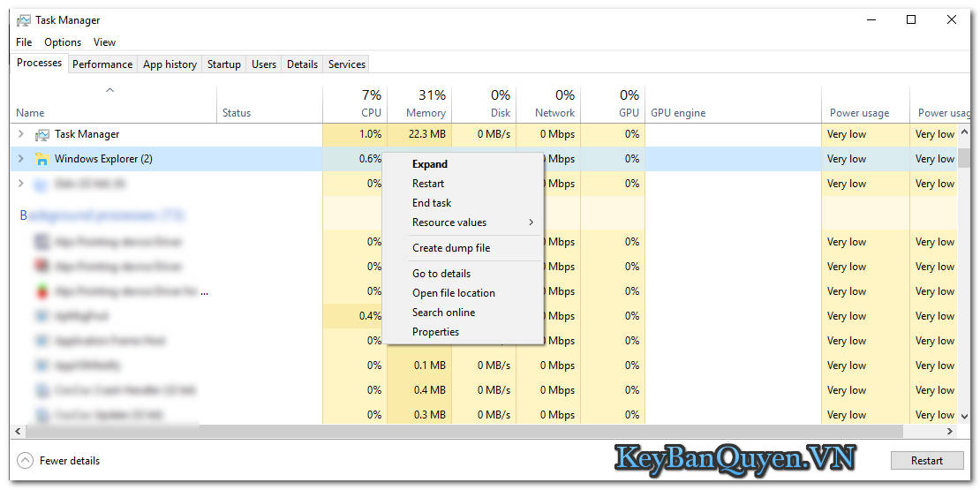The image size is (980, 490).
Task: Open the File menu
Action: 24,41
